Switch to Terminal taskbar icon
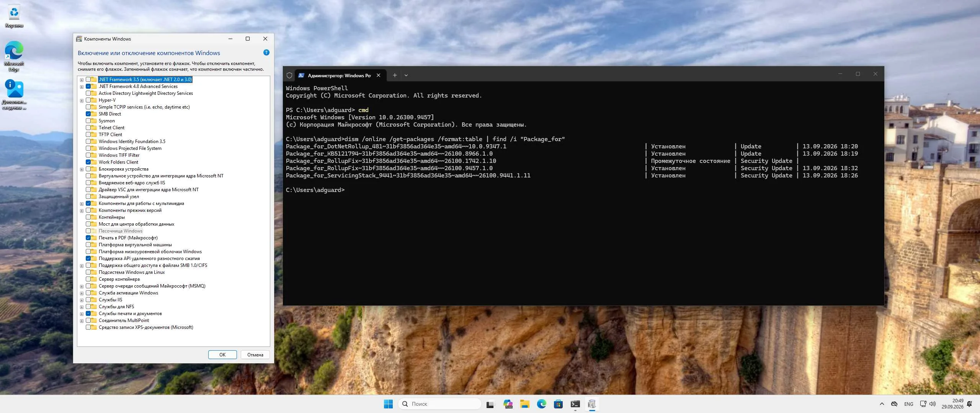980x413 pixels. tap(575, 404)
